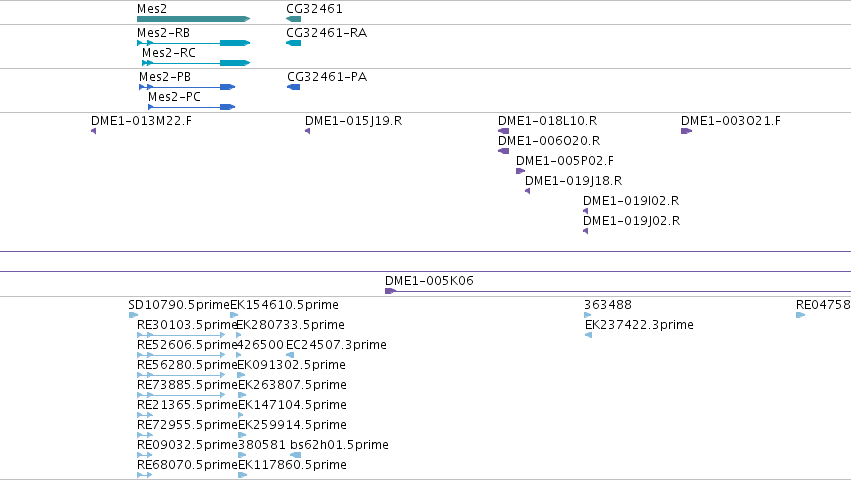This screenshot has height=480, width=851.
Task: Click the 426500 label text
Action: click(x=261, y=345)
